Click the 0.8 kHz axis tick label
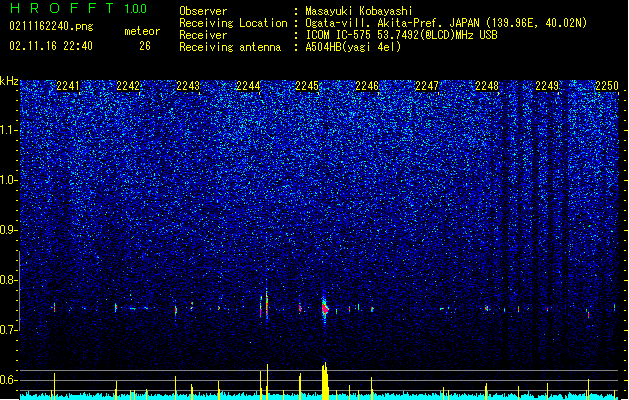The height and width of the screenshot is (400, 629). (x=9, y=280)
